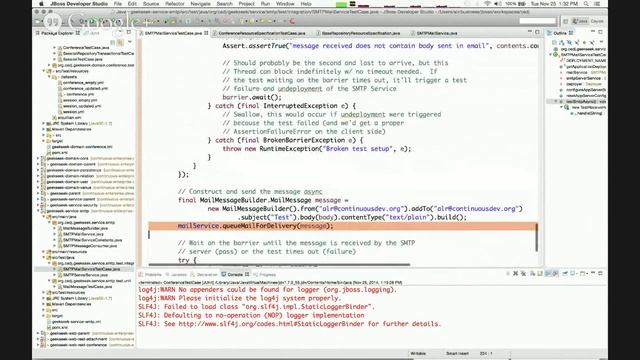Image resolution: width=640 pixels, height=360 pixels.
Task: Expand the geekseek-service-security project
Action: [38, 205]
